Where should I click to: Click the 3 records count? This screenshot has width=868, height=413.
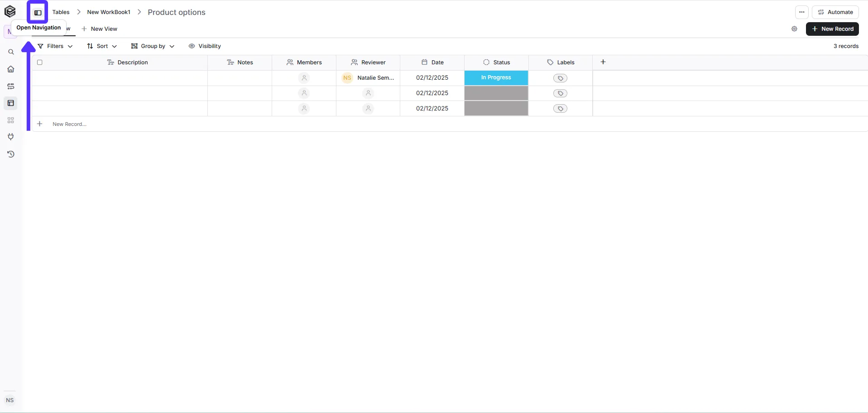[x=846, y=46]
